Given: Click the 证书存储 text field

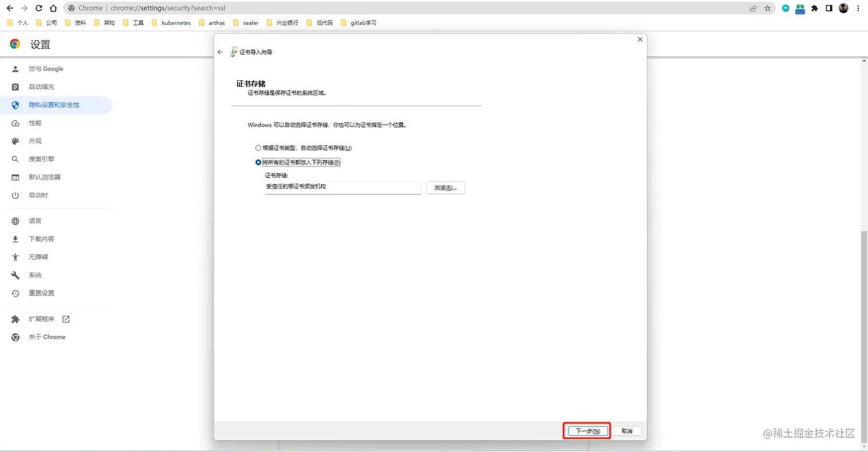Looking at the screenshot, I should coord(343,188).
